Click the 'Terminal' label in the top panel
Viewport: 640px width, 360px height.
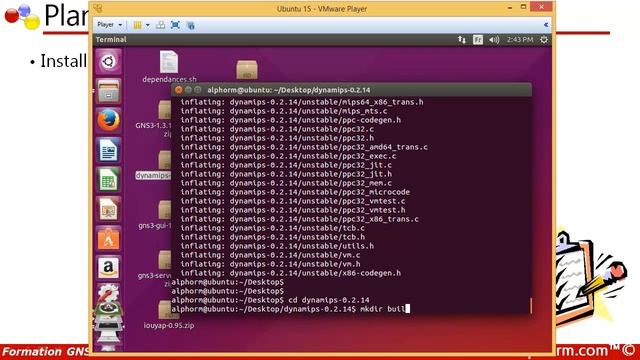111,40
